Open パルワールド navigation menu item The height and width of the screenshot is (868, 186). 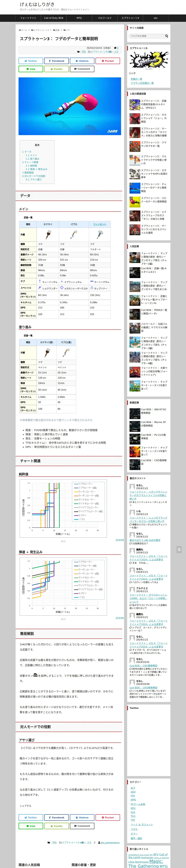click(105, 18)
